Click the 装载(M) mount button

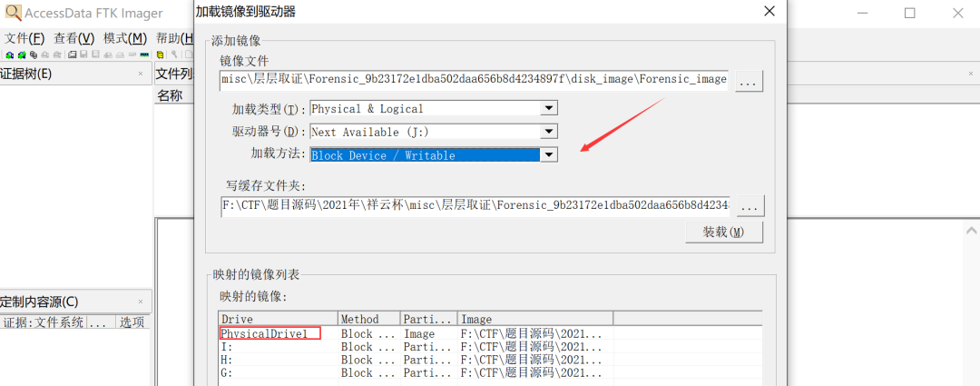pyautogui.click(x=724, y=233)
